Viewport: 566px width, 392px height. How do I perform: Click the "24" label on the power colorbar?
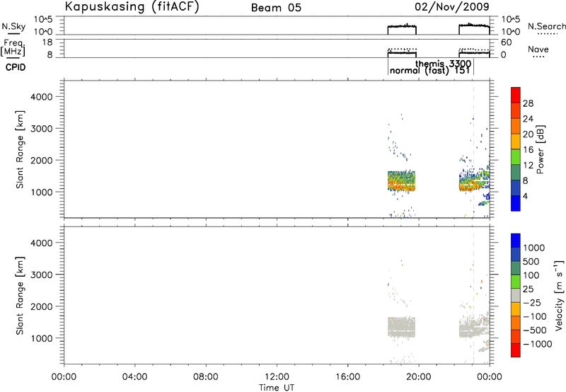(x=528, y=119)
